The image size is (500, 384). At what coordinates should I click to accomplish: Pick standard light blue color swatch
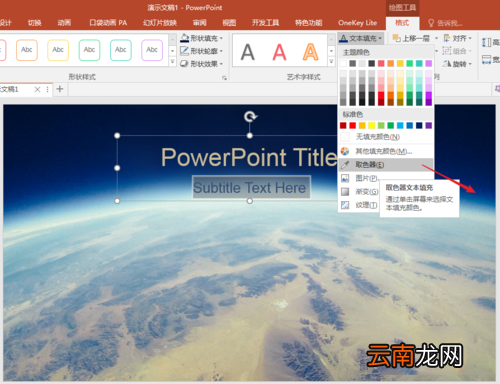click(400, 125)
